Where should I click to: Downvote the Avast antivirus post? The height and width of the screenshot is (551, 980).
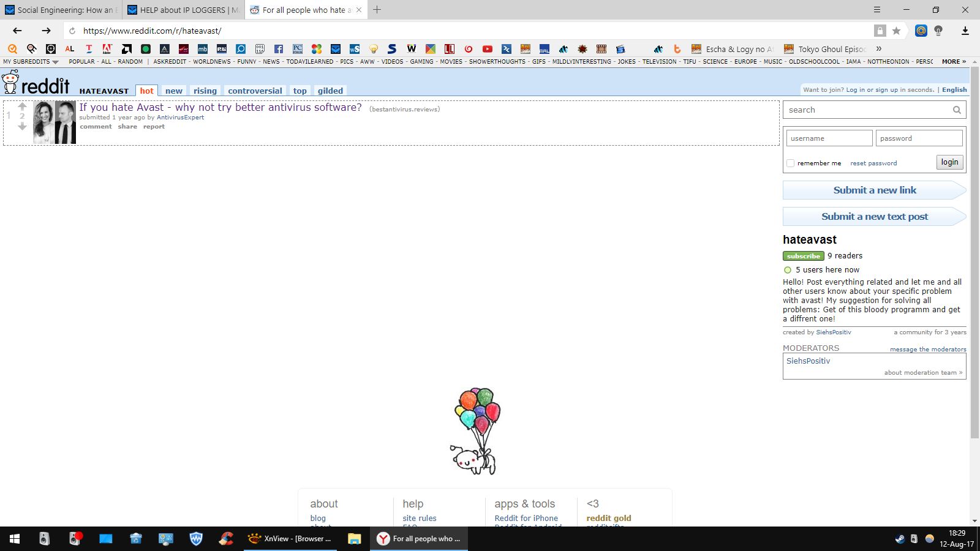coord(22,126)
